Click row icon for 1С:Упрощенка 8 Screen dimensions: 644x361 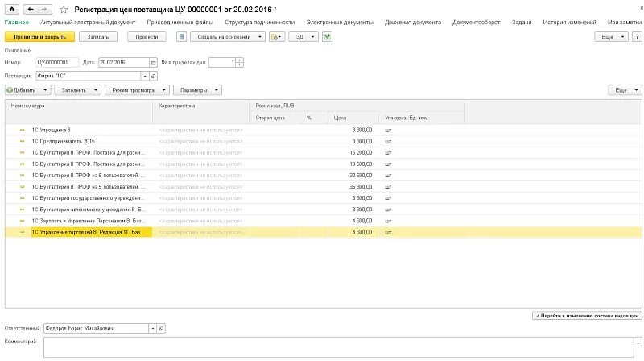pos(23,130)
